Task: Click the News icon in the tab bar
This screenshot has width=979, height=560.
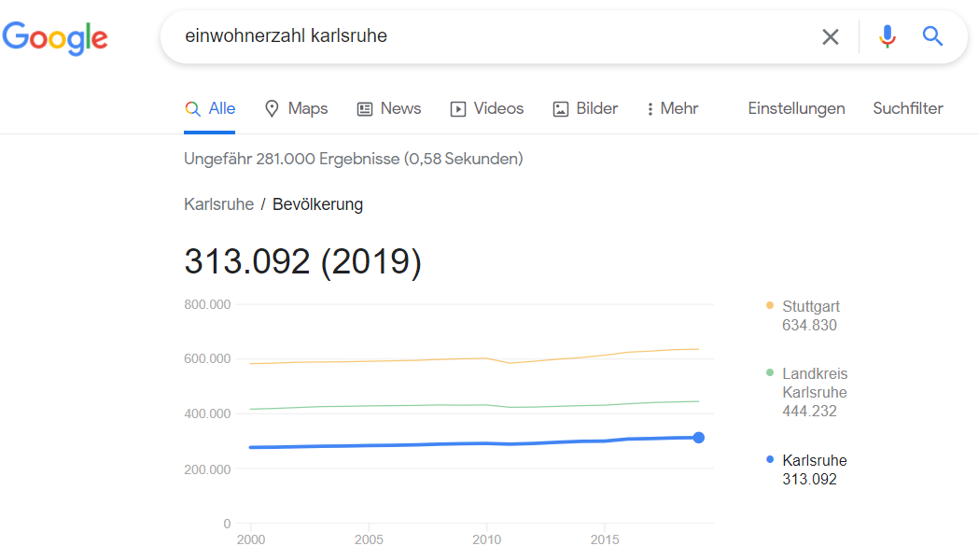Action: point(364,108)
